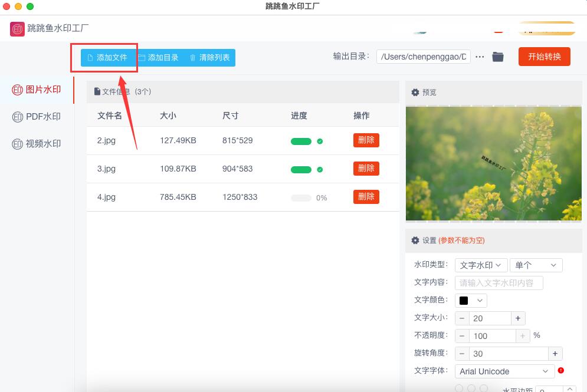Click the document icon beside 文件信息

click(x=97, y=91)
